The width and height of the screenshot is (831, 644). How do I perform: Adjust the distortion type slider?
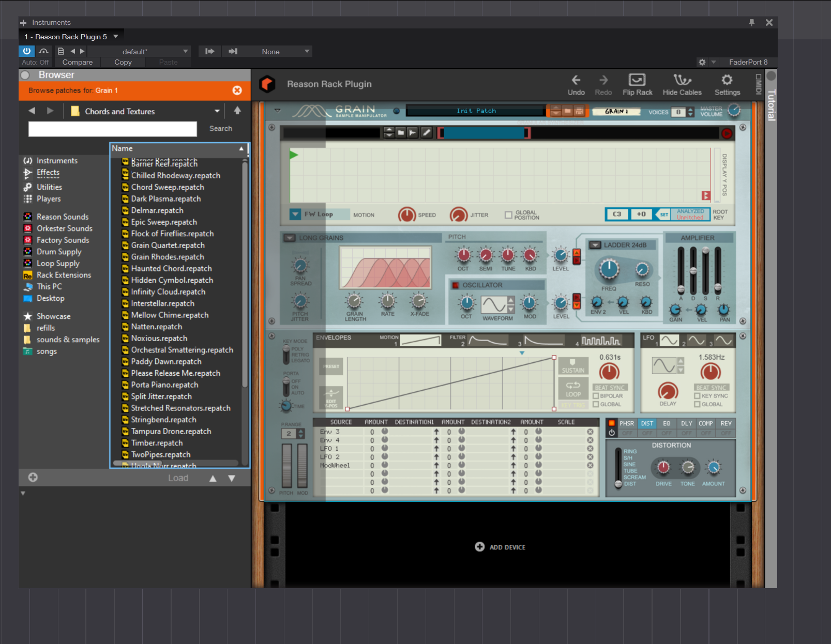pos(618,484)
